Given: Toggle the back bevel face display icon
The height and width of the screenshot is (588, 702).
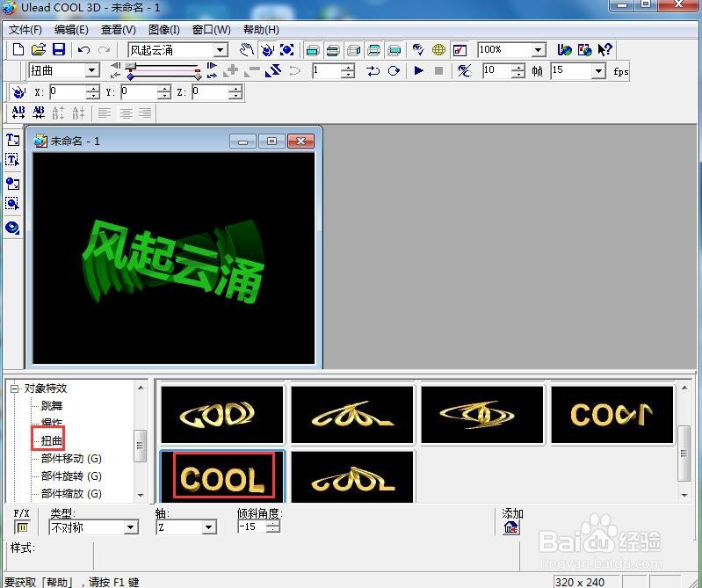Looking at the screenshot, I should pos(373,50).
